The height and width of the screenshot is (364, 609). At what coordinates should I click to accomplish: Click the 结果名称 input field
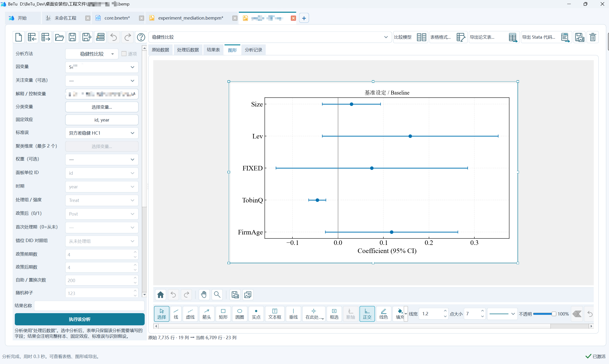[89, 306]
